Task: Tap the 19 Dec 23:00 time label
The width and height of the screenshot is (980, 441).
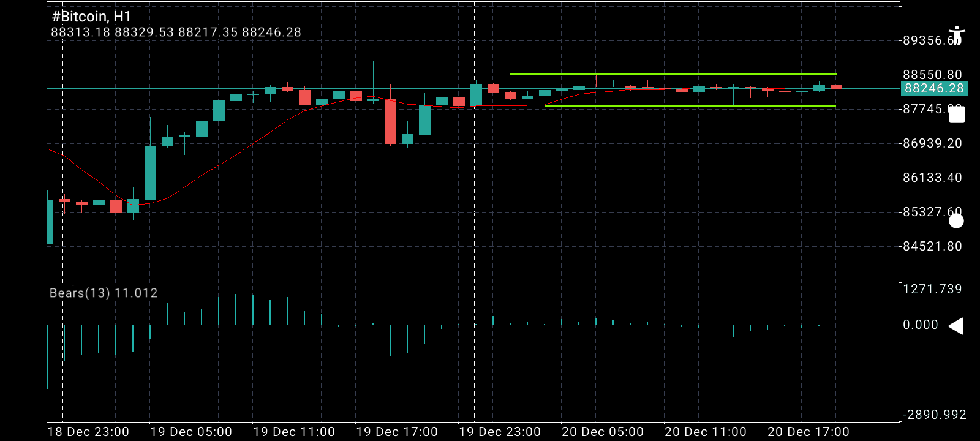Action: click(500, 432)
